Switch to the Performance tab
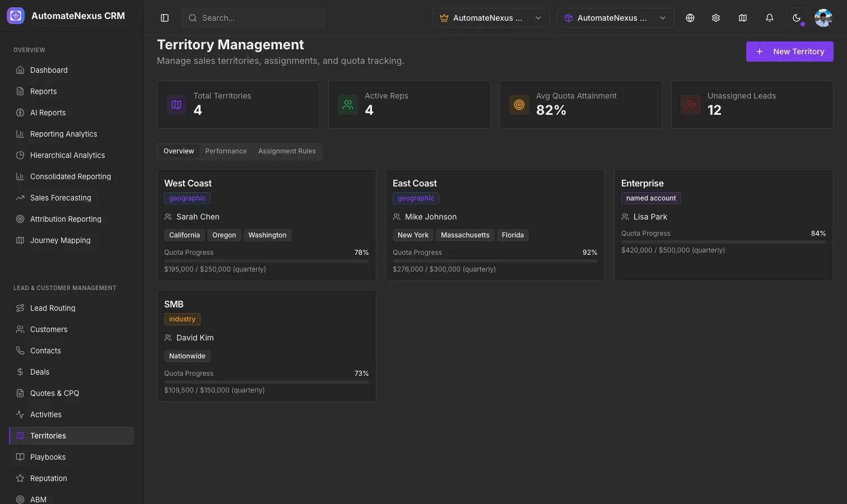Viewport: 847px width, 504px height. (x=226, y=151)
